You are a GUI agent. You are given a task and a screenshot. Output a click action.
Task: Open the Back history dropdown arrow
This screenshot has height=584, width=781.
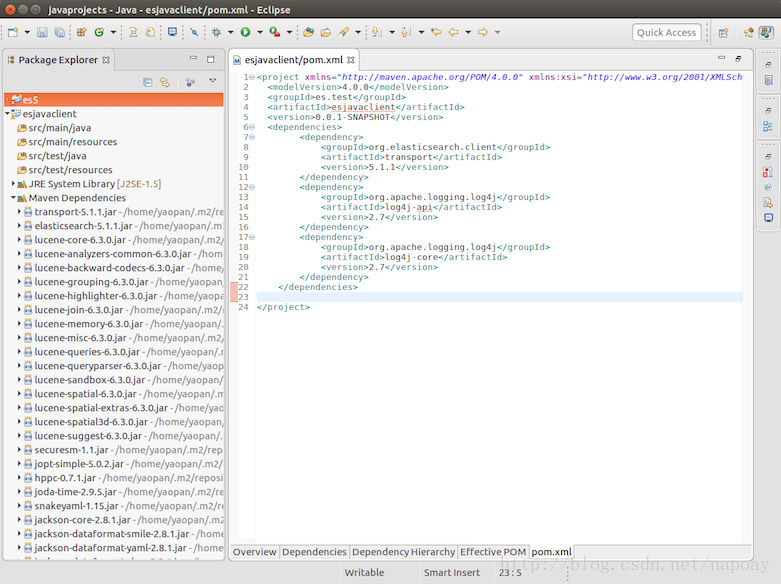[468, 32]
